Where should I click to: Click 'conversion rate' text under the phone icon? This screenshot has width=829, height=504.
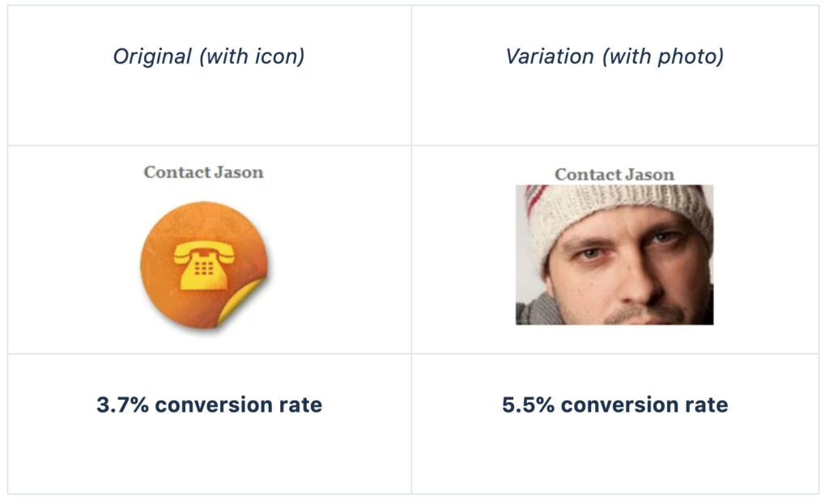(239, 404)
